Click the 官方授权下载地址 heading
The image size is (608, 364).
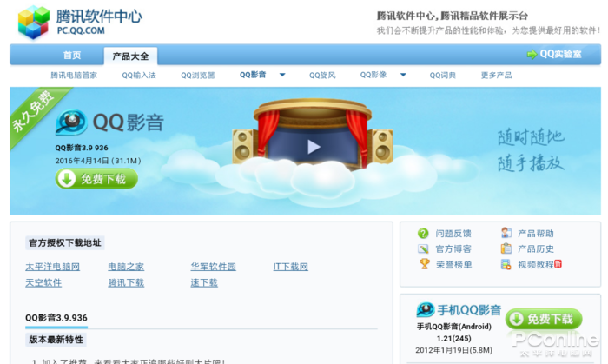click(x=65, y=243)
